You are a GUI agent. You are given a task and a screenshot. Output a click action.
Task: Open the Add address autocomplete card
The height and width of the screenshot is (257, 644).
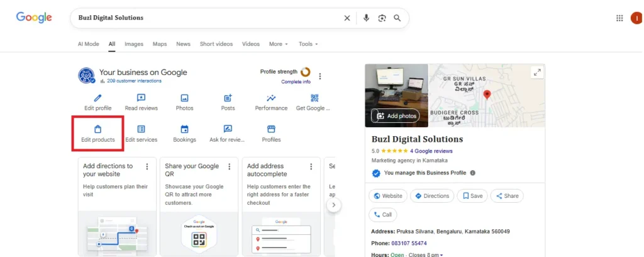(x=281, y=207)
